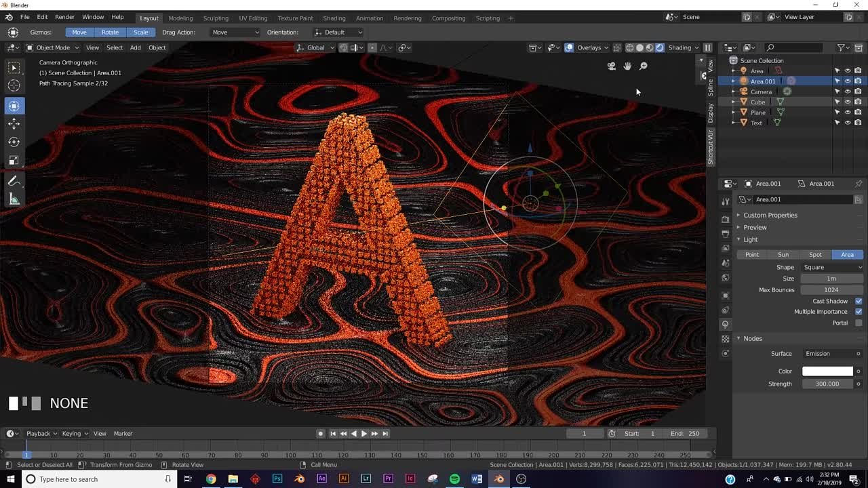Image resolution: width=868 pixels, height=488 pixels.
Task: Click the light Color swatch
Action: coord(827,371)
